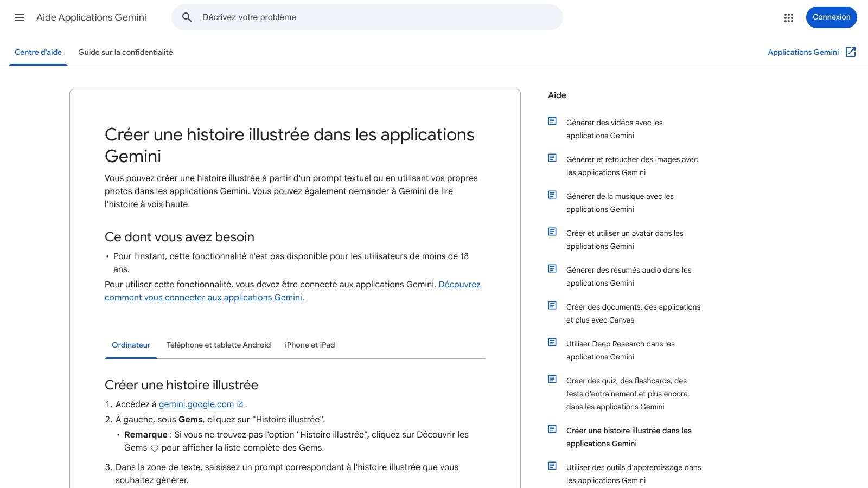The image size is (868, 488).
Task: Select the Ordinateur tab
Action: click(131, 345)
